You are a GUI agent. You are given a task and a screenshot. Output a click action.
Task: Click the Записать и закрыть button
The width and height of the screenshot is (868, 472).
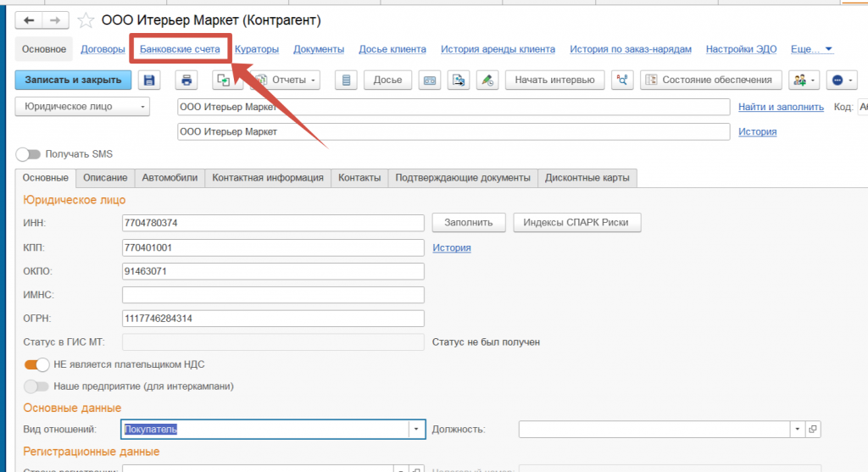coord(73,81)
